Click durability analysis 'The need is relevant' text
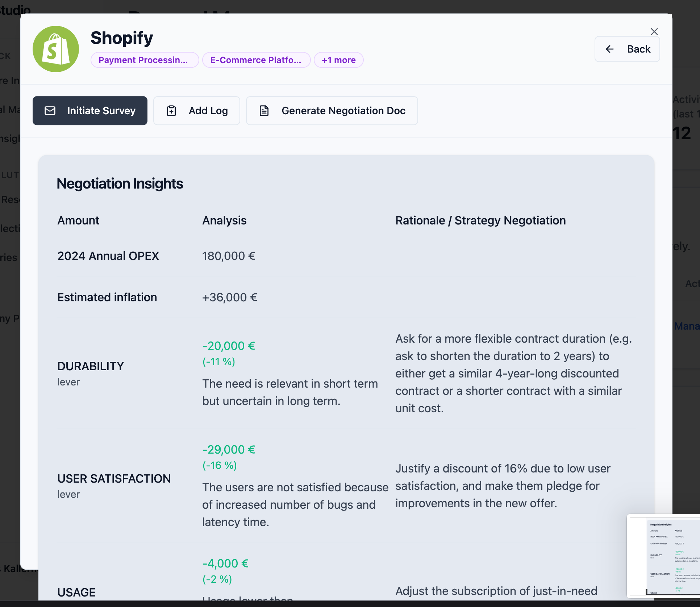700x607 pixels. point(290,392)
